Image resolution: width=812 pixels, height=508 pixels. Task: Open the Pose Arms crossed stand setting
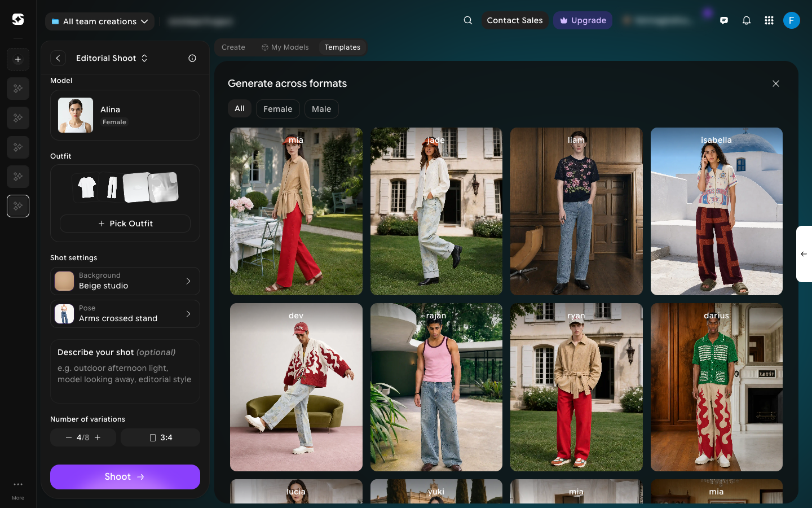tap(125, 314)
